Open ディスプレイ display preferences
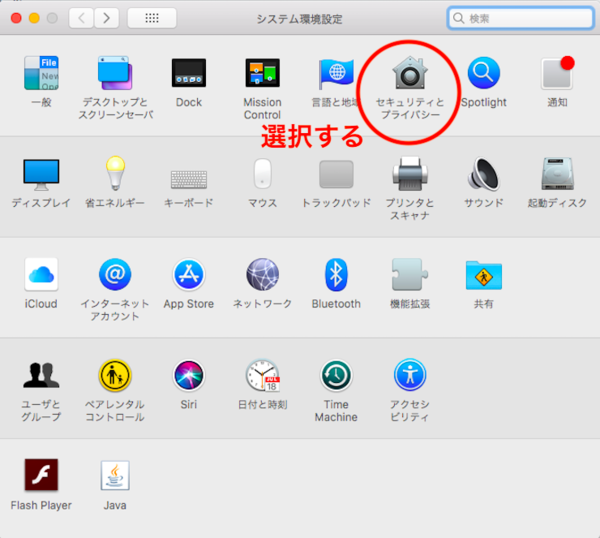The width and height of the screenshot is (600, 538). point(41,174)
